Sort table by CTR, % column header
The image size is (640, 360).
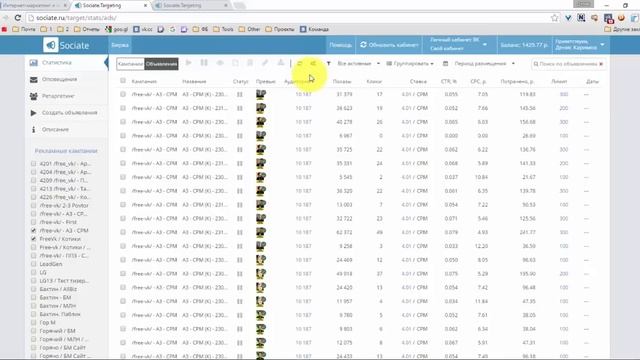pos(449,82)
